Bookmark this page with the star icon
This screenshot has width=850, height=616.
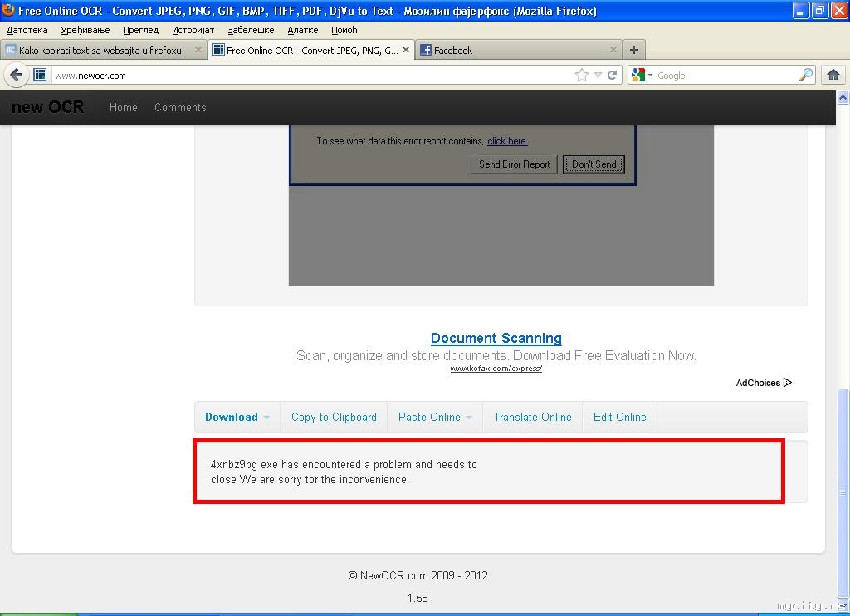pos(581,76)
